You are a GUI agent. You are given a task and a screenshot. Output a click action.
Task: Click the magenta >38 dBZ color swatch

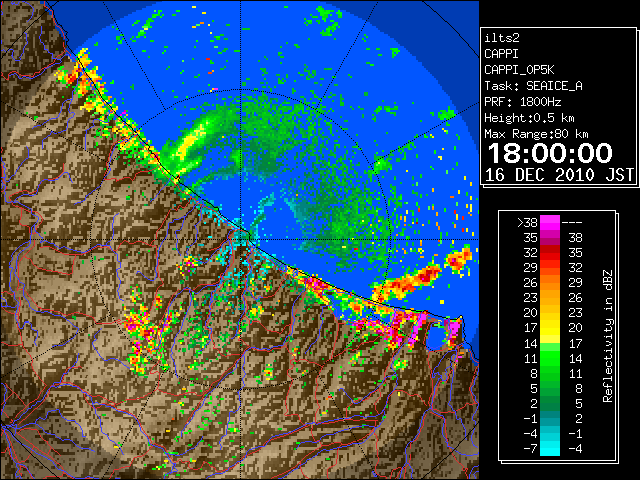(x=550, y=223)
